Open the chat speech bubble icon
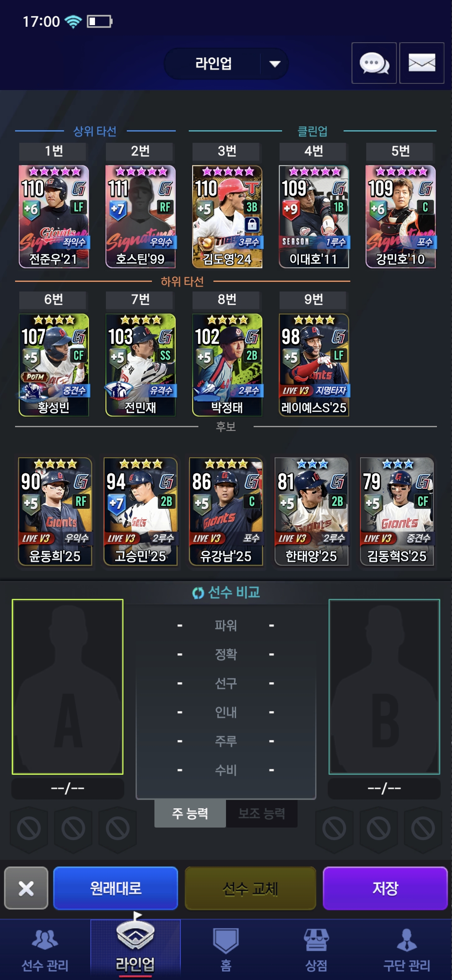452x980 pixels. (374, 63)
